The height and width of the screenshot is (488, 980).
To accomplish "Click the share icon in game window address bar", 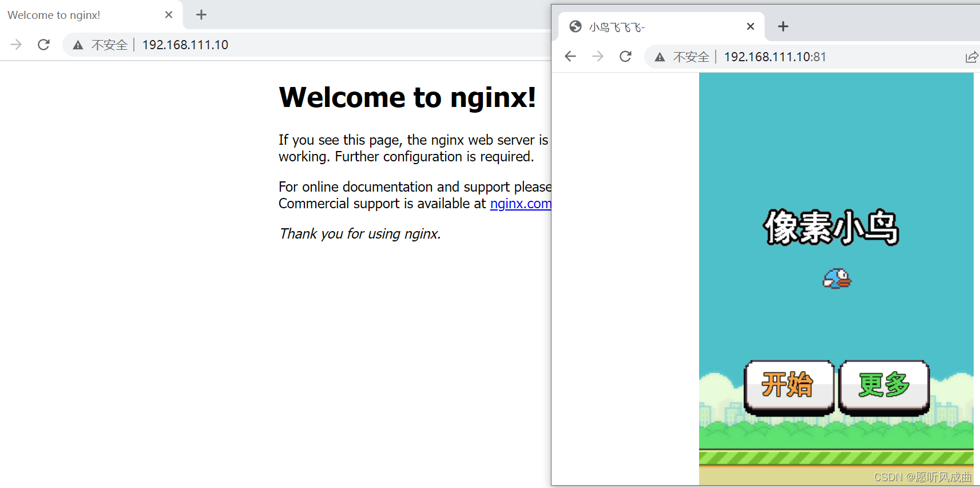I will point(971,57).
